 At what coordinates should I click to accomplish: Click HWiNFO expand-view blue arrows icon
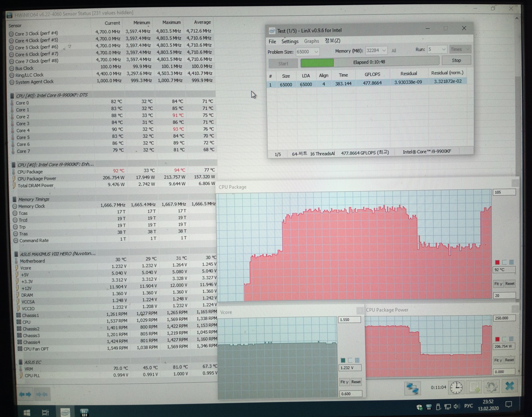coord(26,394)
